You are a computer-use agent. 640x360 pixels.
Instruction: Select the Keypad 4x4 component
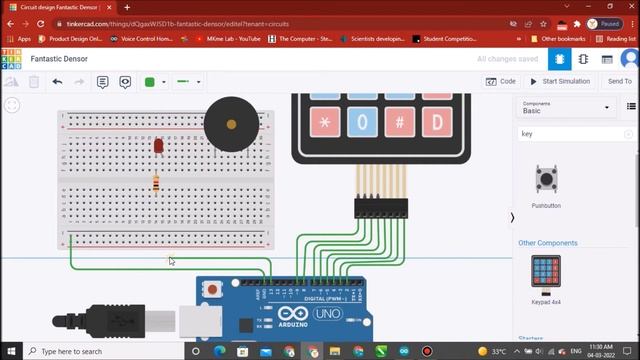(x=546, y=280)
